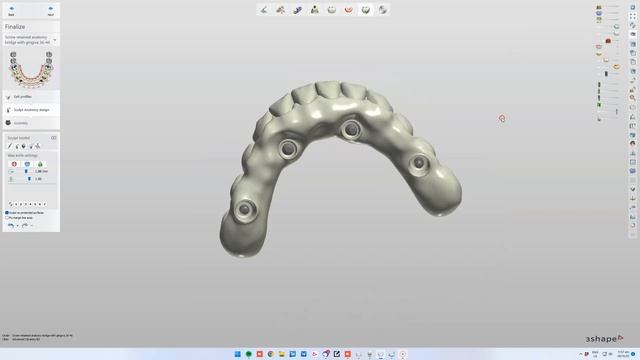Open File Explorer from the taskbar
This screenshot has width=640, height=360.
(x=282, y=354)
